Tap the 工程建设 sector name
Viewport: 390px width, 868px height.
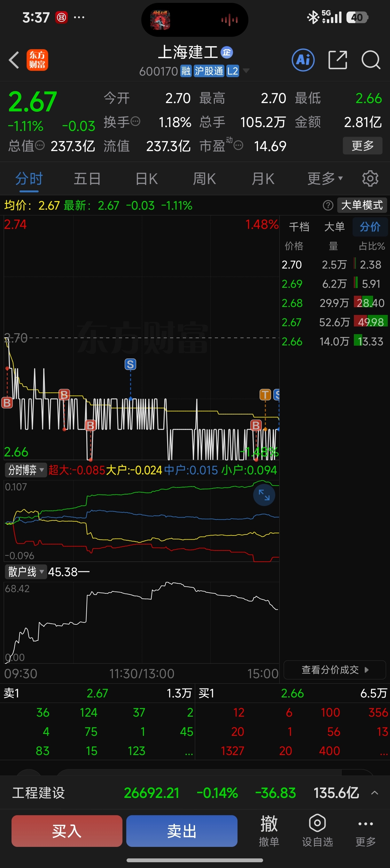point(38,793)
